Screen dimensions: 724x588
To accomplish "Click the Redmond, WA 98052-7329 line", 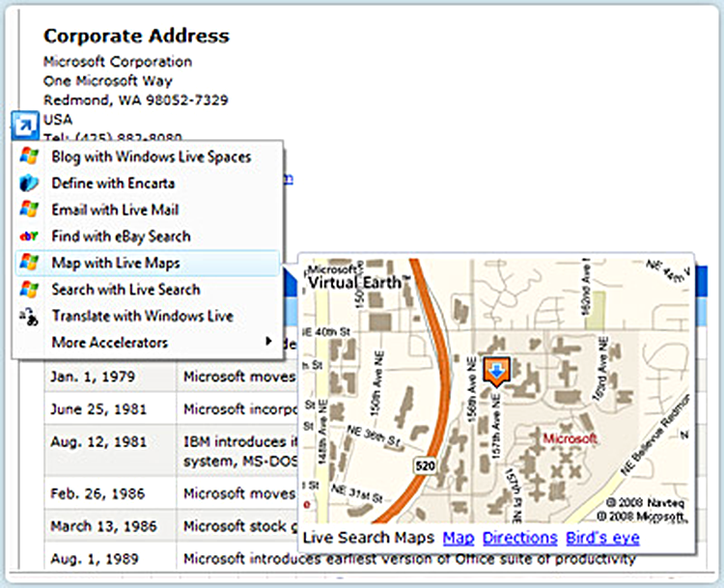I will pyautogui.click(x=136, y=100).
